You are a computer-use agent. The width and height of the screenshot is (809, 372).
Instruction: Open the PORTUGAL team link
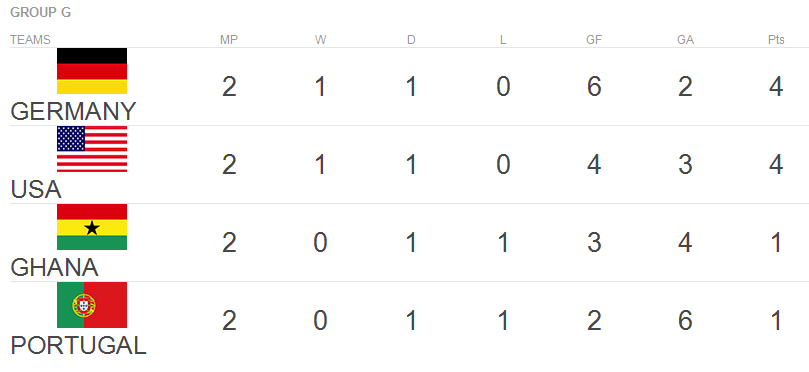click(x=78, y=345)
